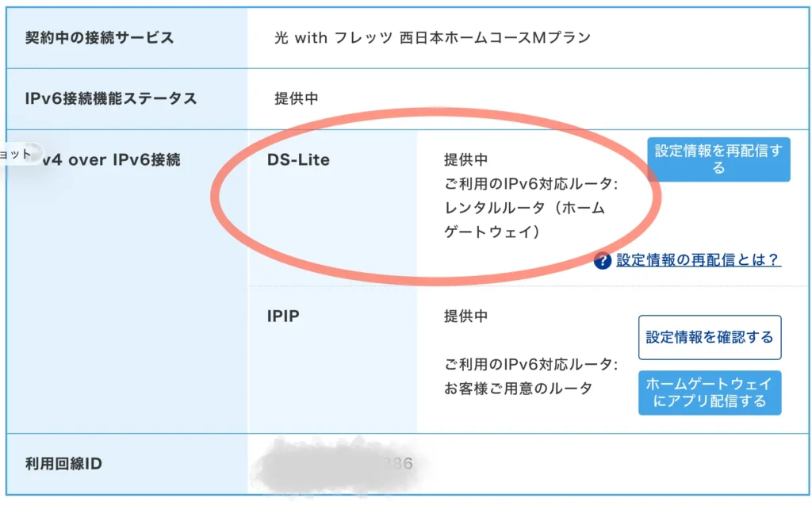Click the blue question mark help icon
The height and width of the screenshot is (506, 812).
pos(601,260)
